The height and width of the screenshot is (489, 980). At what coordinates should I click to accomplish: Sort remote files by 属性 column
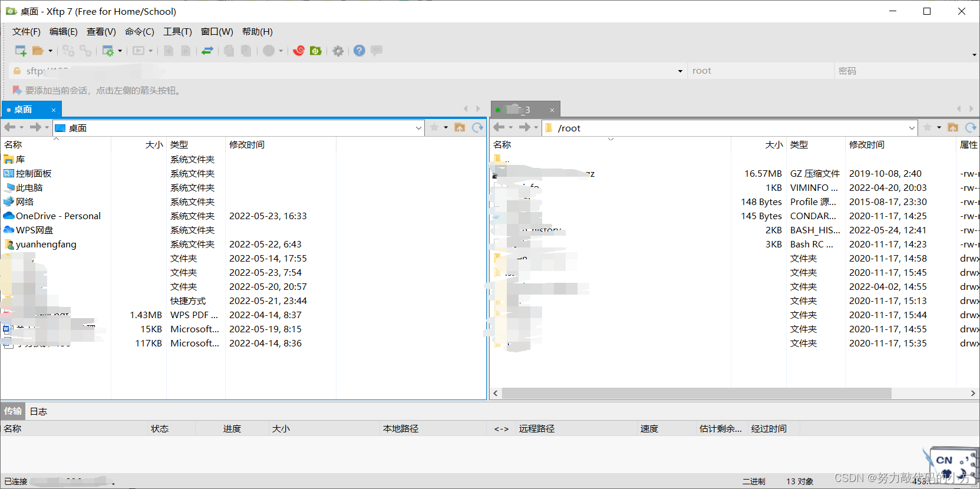click(968, 144)
